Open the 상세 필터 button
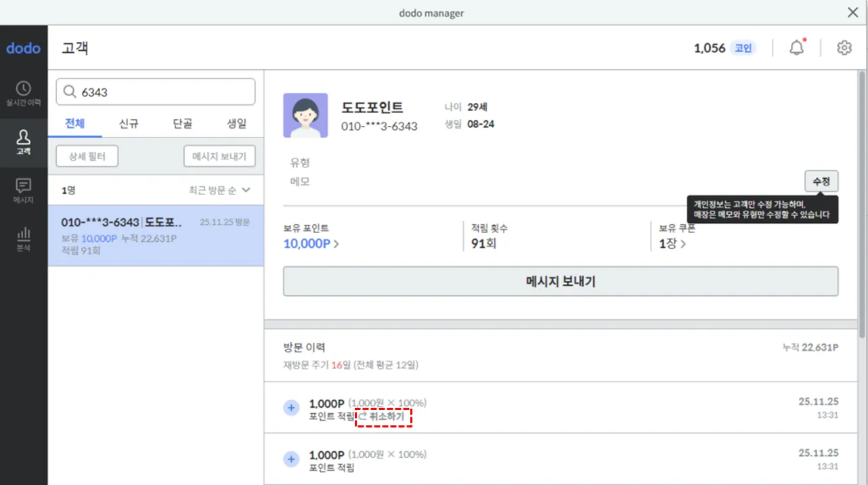This screenshot has width=868, height=485. [x=87, y=156]
